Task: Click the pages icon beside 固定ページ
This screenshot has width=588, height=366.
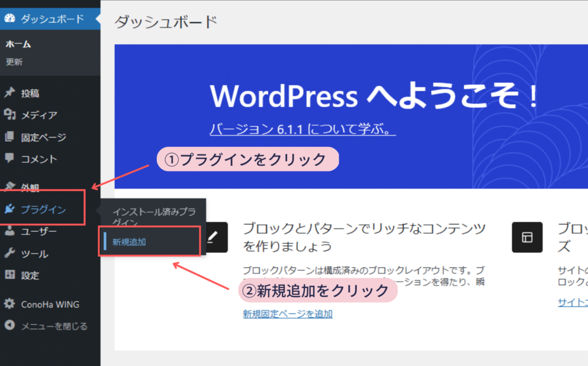Action: (x=10, y=137)
